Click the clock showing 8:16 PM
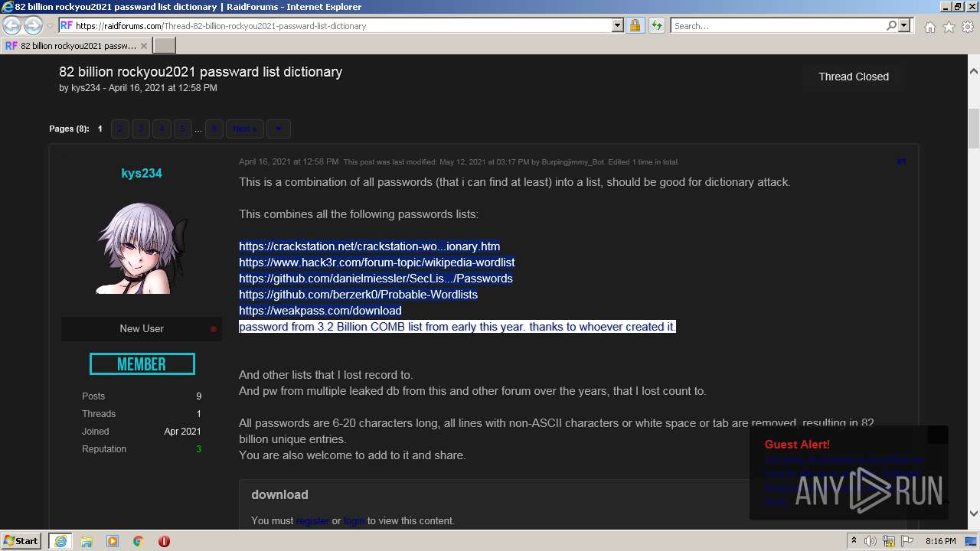Screen dimensions: 980x551 pyautogui.click(x=940, y=541)
